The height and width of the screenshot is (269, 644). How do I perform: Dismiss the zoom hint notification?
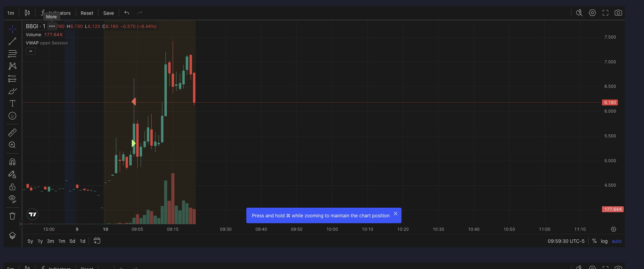tap(396, 214)
